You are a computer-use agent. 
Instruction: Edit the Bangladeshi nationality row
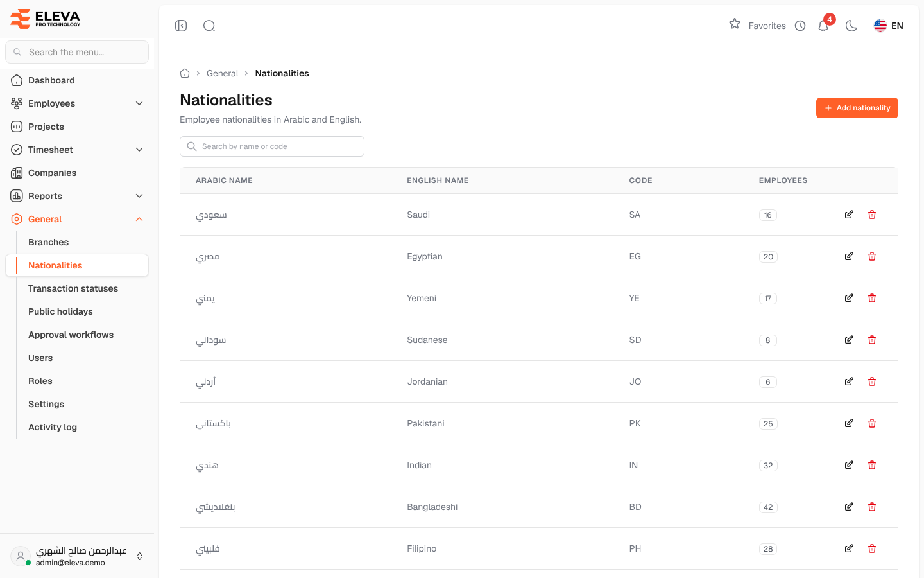coord(849,507)
